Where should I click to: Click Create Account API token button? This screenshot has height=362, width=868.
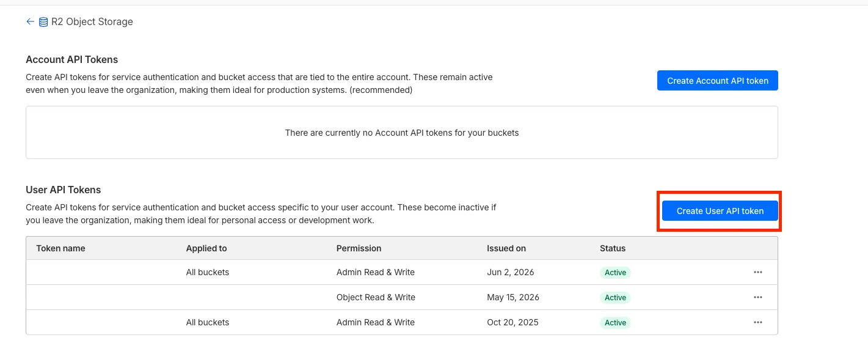point(718,81)
